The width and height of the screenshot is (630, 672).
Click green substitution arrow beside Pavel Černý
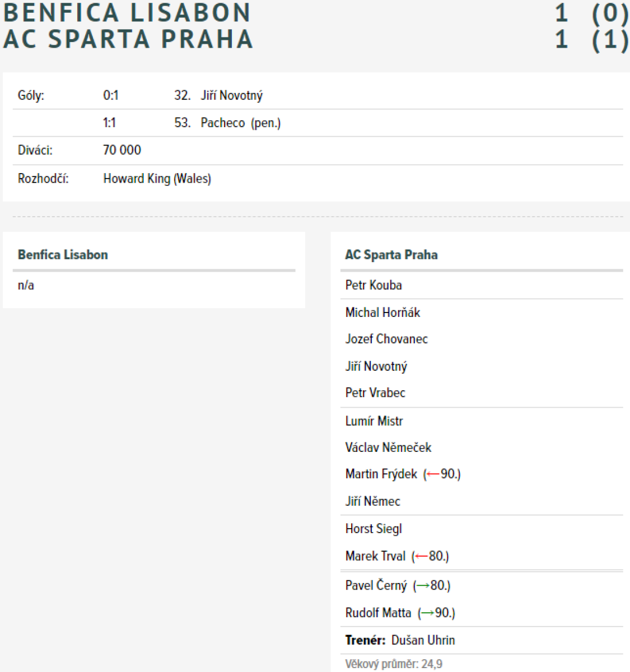(x=423, y=586)
